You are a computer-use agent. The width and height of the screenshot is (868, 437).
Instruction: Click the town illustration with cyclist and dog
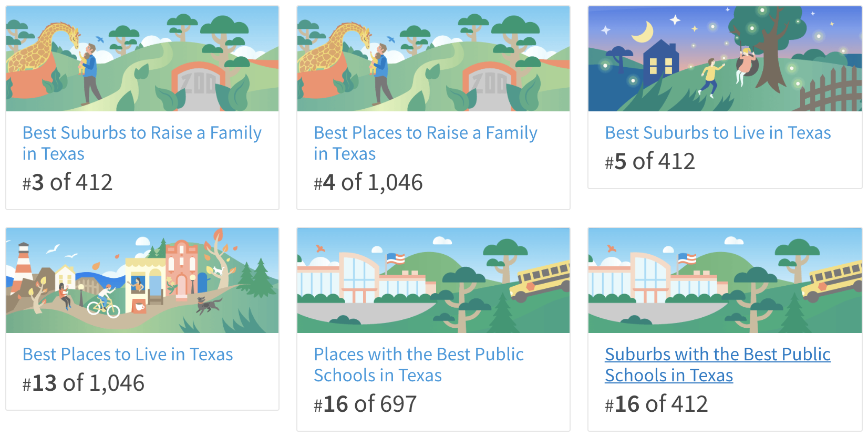coord(142,280)
